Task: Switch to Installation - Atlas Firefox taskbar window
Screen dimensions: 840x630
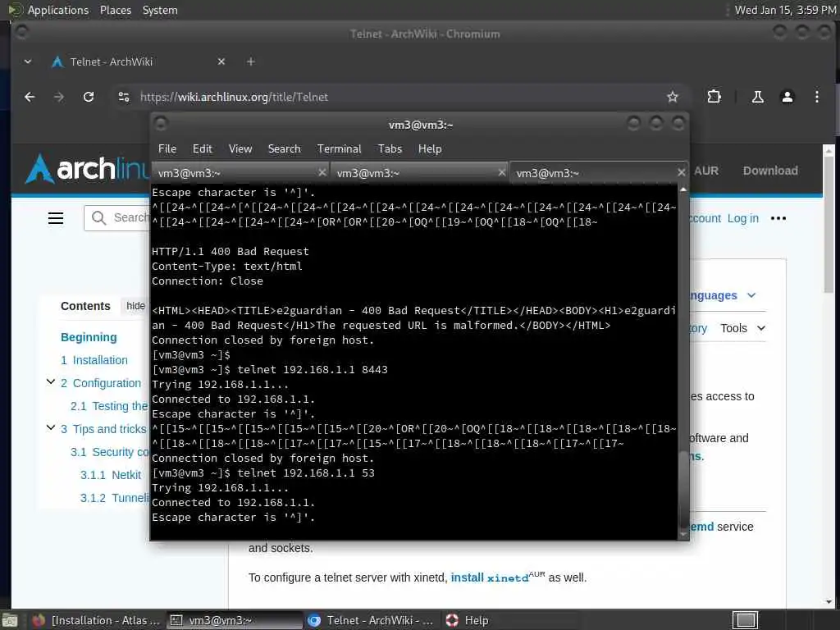Action: click(95, 620)
